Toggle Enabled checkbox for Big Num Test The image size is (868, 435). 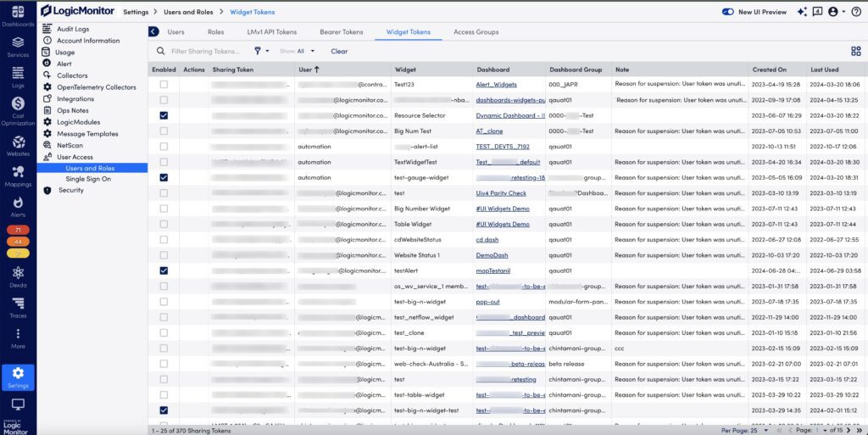(164, 131)
